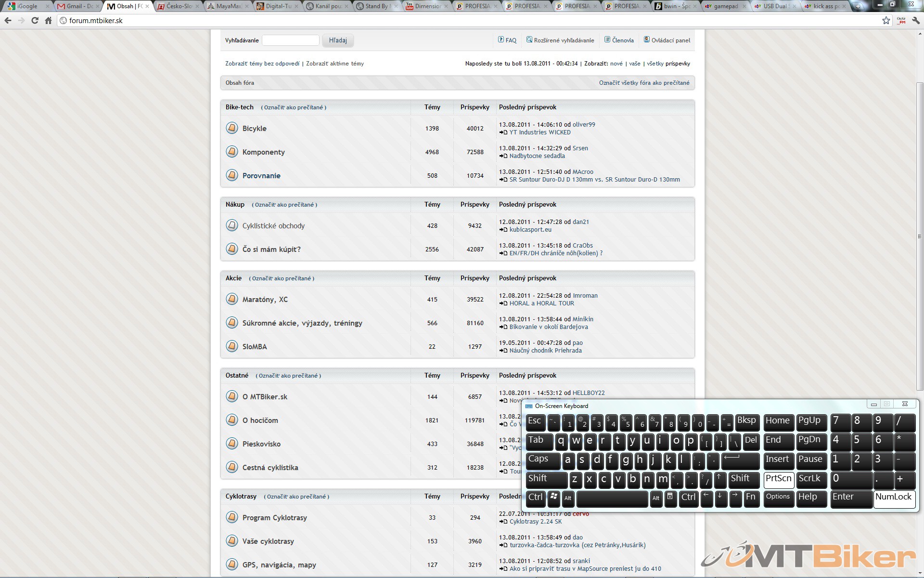Go to browser home page icon

pos(48,21)
